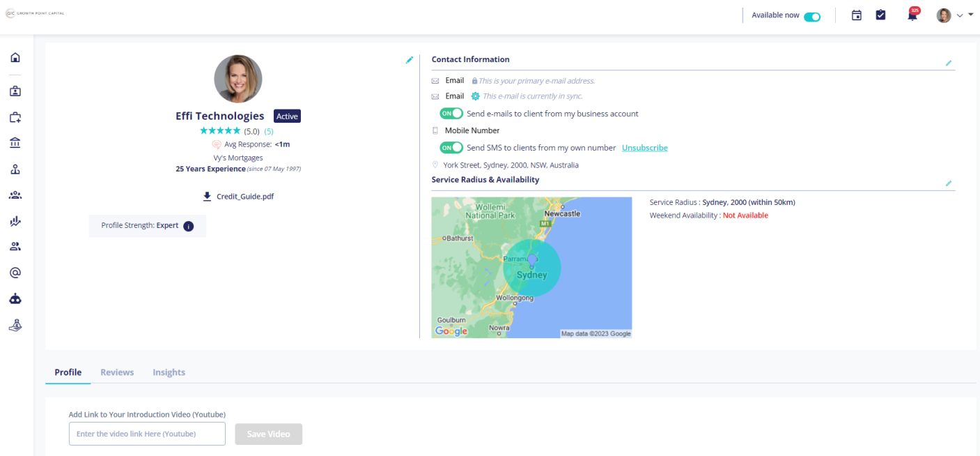Click the (5) reviews count link
The width and height of the screenshot is (980, 456).
pyautogui.click(x=269, y=131)
